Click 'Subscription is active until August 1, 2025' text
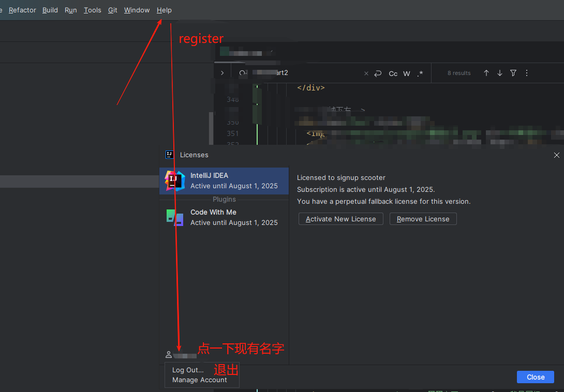This screenshot has height=392, width=564. point(366,189)
